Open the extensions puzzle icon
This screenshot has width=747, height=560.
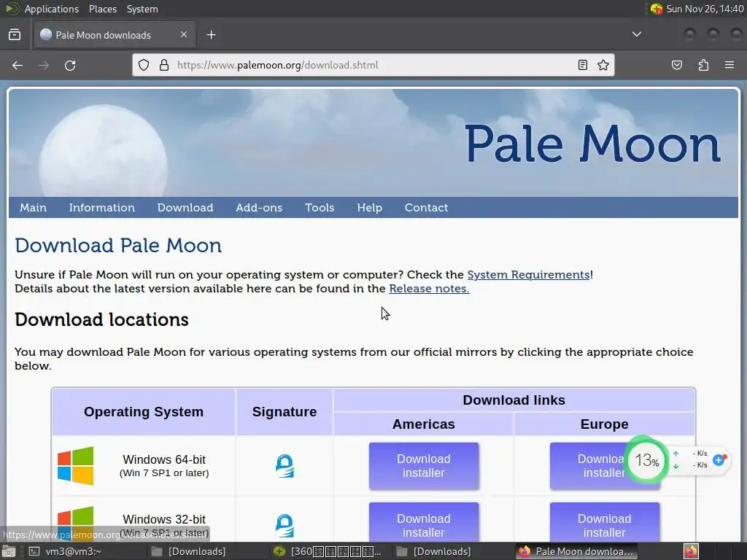tap(703, 65)
